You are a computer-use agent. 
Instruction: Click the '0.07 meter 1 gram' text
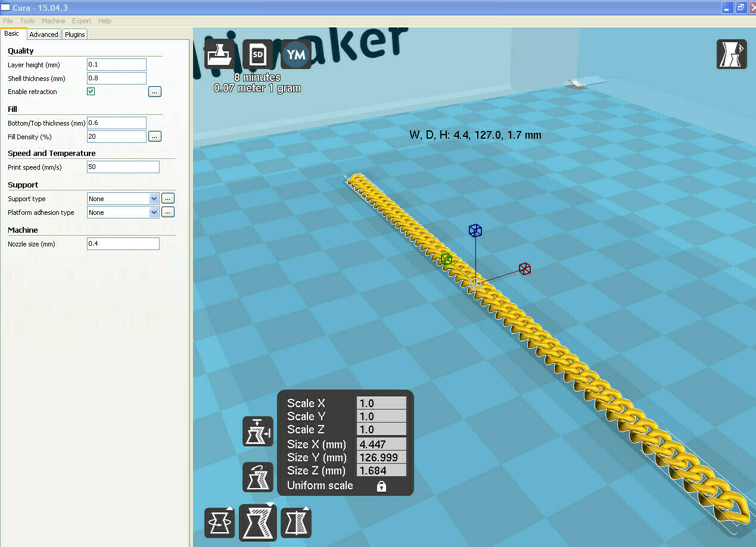(257, 88)
